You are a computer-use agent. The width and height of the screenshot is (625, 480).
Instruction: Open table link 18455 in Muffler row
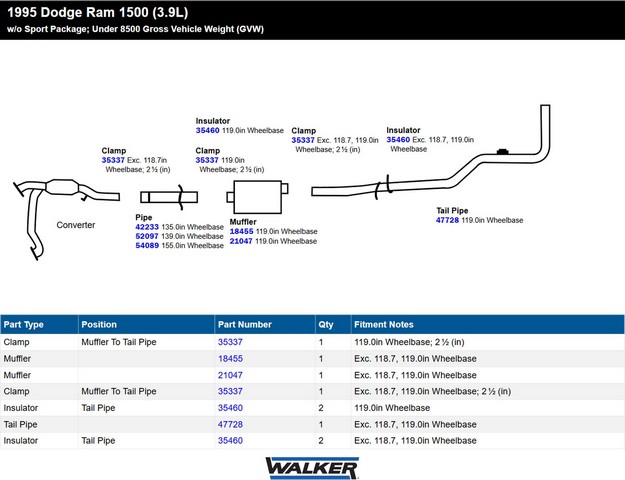[230, 358]
